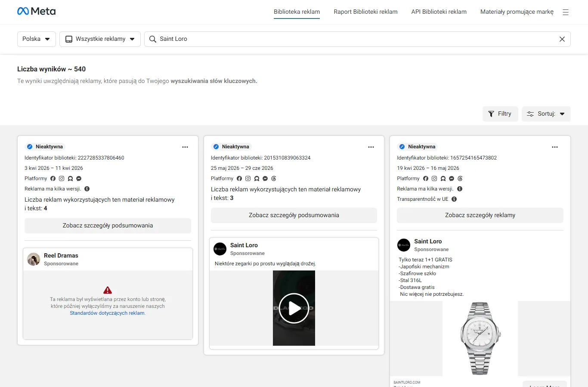The height and width of the screenshot is (387, 588).
Task: Go to API Biblioteki reklam tab
Action: tap(439, 12)
